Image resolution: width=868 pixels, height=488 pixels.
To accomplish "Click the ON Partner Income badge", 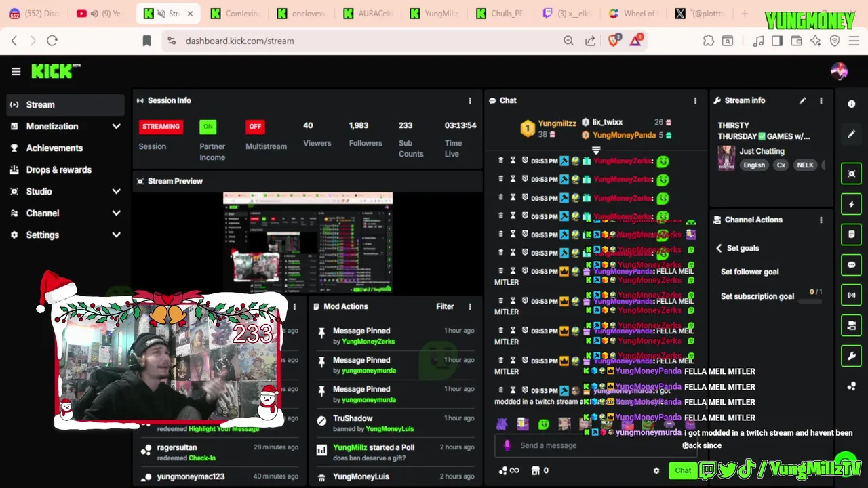I will (x=208, y=126).
